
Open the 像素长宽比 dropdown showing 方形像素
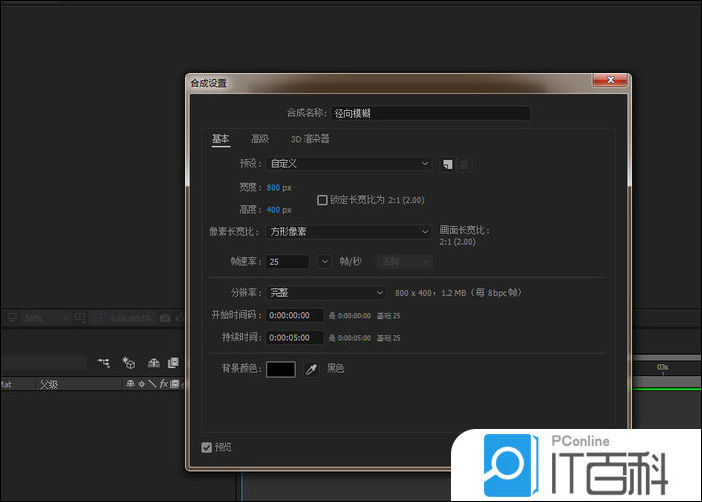click(349, 231)
